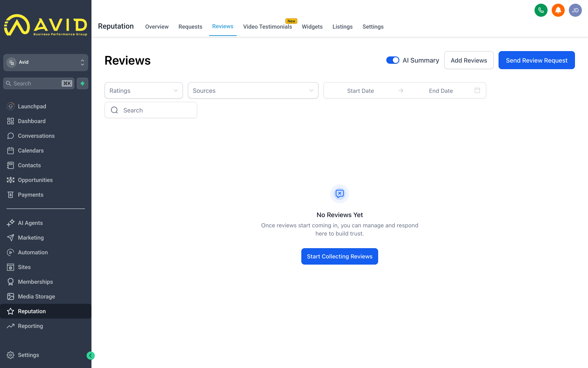The height and width of the screenshot is (368, 588).
Task: Click the Start Date field
Action: [x=360, y=91]
